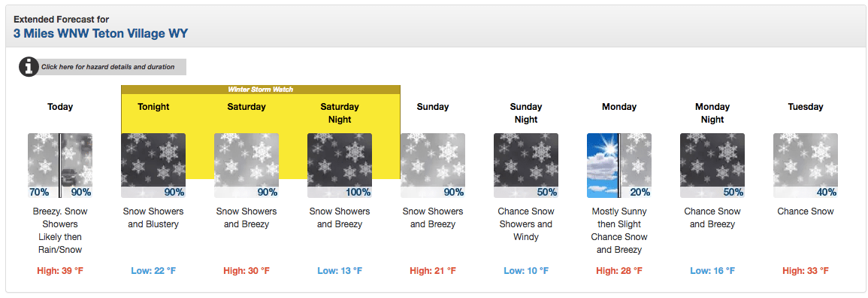
Task: Select Tonight's snow showers and blustery icon
Action: click(x=153, y=166)
